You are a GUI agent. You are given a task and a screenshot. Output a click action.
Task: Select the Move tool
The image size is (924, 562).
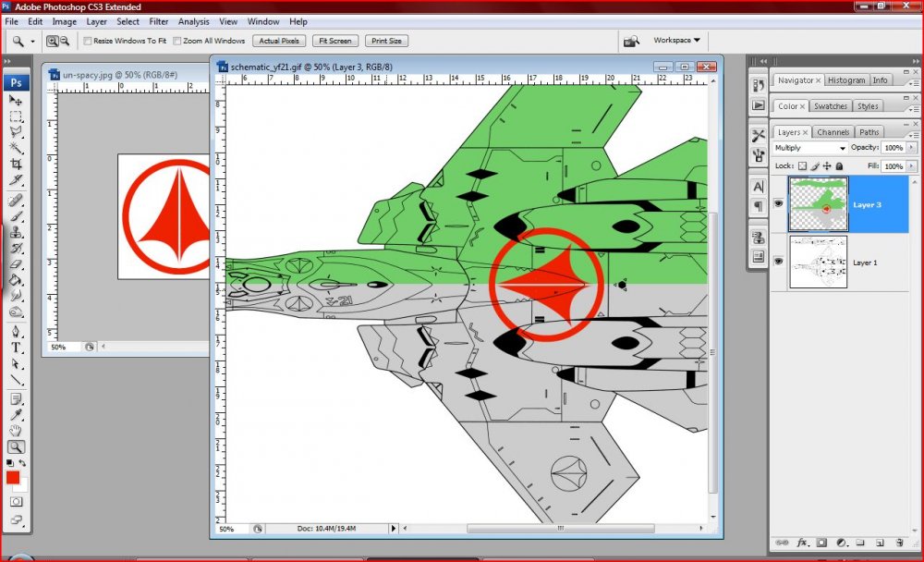16,100
